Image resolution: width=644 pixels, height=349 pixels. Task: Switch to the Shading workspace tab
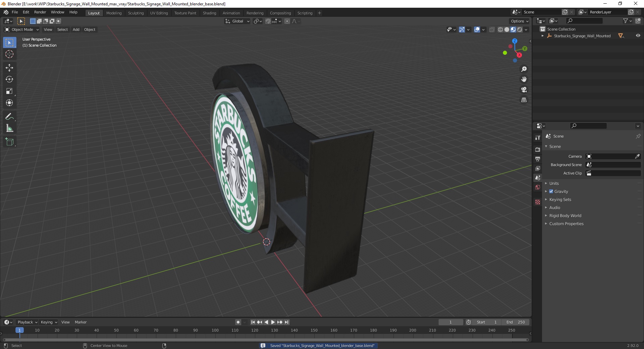coord(209,13)
